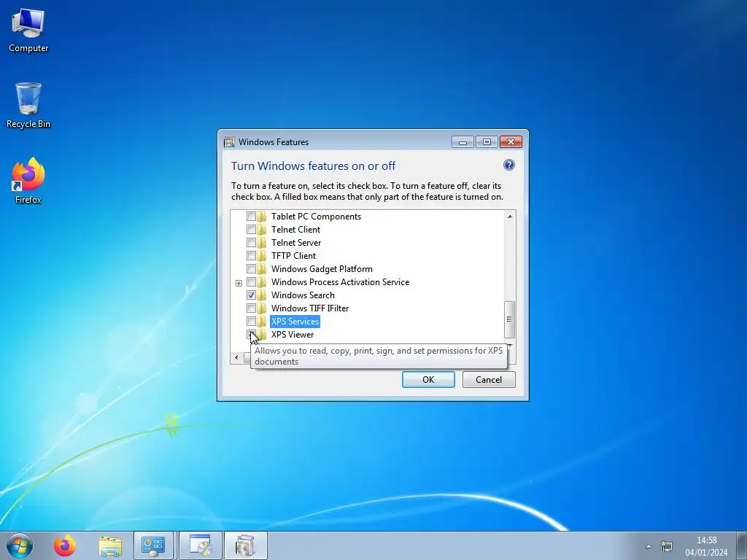Click the clock showing 14:58
The image size is (747, 560).
tap(706, 540)
